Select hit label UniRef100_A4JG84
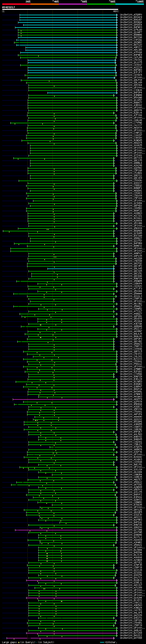Image resolution: width=146 pixels, height=644 pixels. click(131, 472)
